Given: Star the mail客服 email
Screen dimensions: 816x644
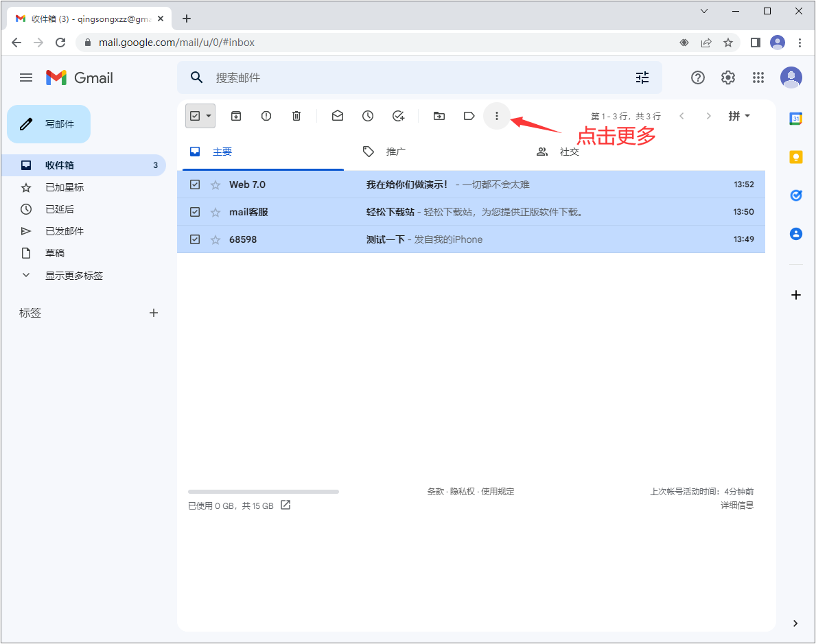Looking at the screenshot, I should tap(215, 212).
